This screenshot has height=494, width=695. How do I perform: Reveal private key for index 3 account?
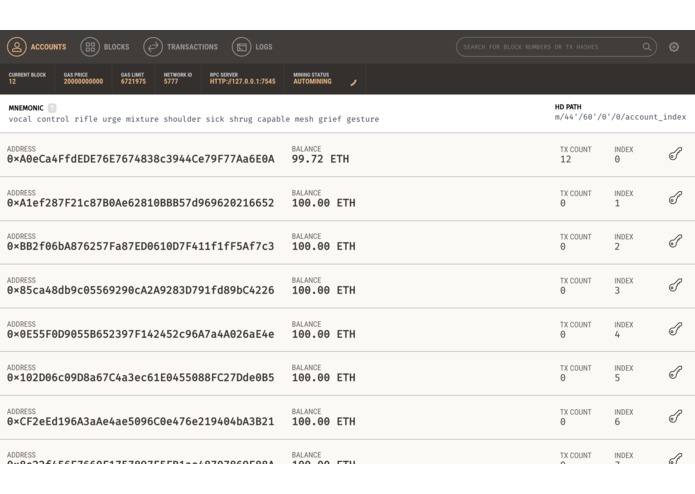675,285
